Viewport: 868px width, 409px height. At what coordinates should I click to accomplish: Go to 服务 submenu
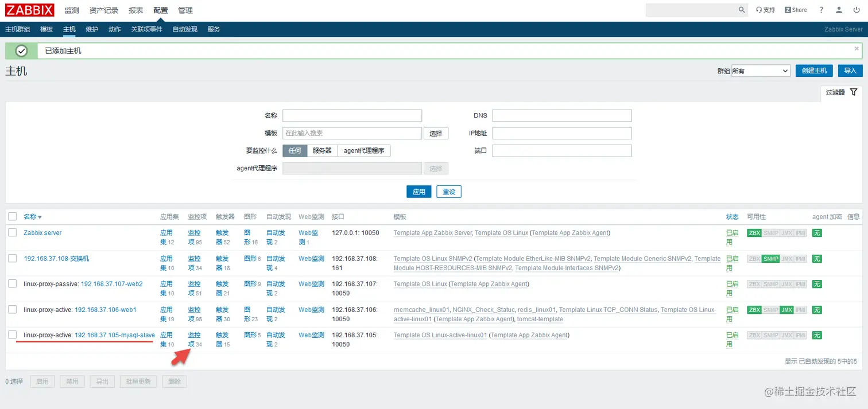click(214, 29)
